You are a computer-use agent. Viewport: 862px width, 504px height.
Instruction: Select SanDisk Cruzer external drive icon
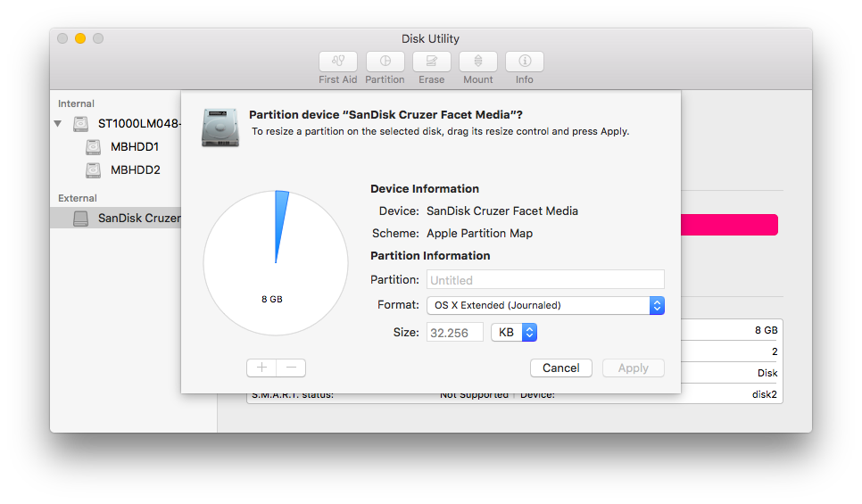click(x=81, y=219)
